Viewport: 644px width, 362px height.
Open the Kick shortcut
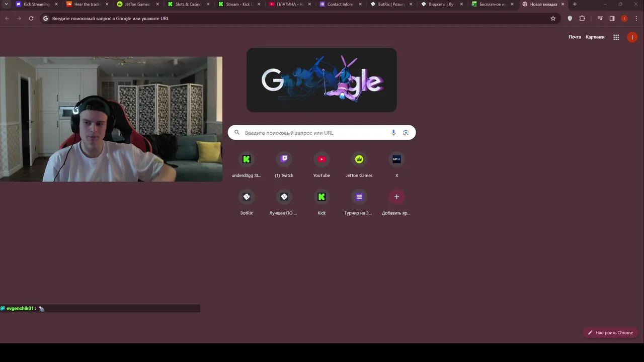321,203
